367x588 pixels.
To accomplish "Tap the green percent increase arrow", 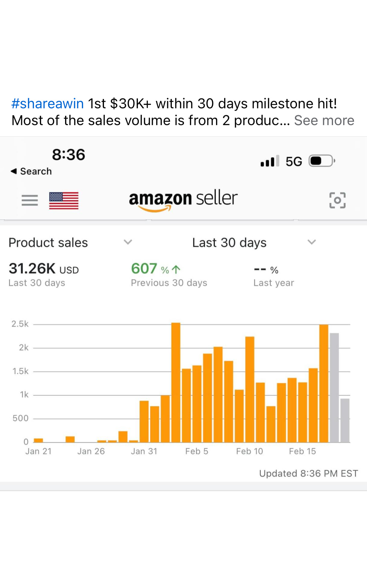I will pos(176,269).
